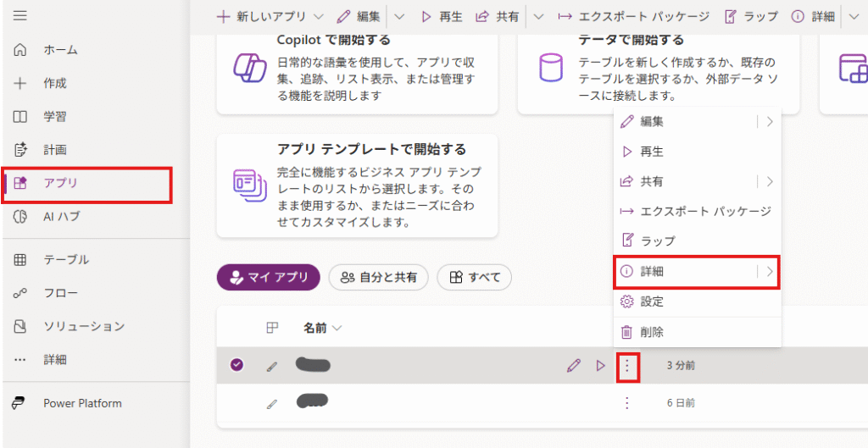
Task: Click 共有 in the top toolbar
Action: tap(497, 17)
